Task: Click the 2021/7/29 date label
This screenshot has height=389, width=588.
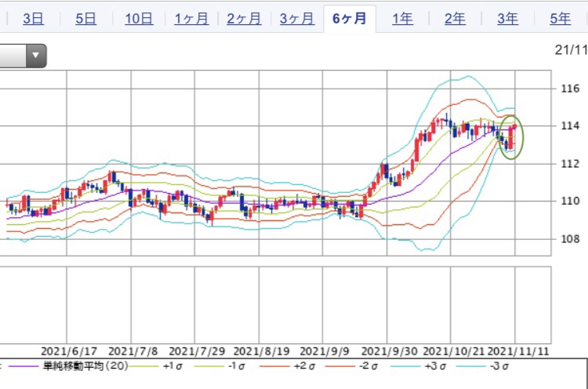Action: pyautogui.click(x=197, y=351)
